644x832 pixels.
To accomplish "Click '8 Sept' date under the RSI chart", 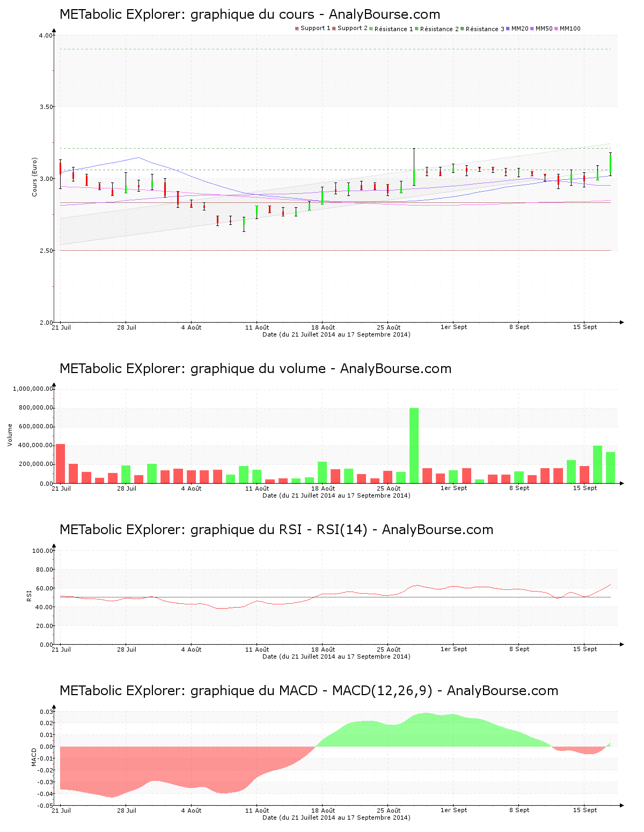I will click(519, 649).
